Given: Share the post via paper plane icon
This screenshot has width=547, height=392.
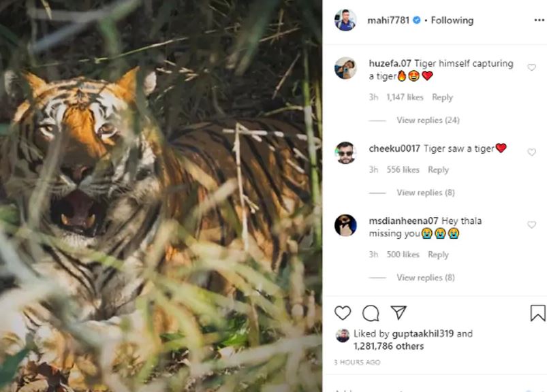Looking at the screenshot, I should click(x=398, y=313).
